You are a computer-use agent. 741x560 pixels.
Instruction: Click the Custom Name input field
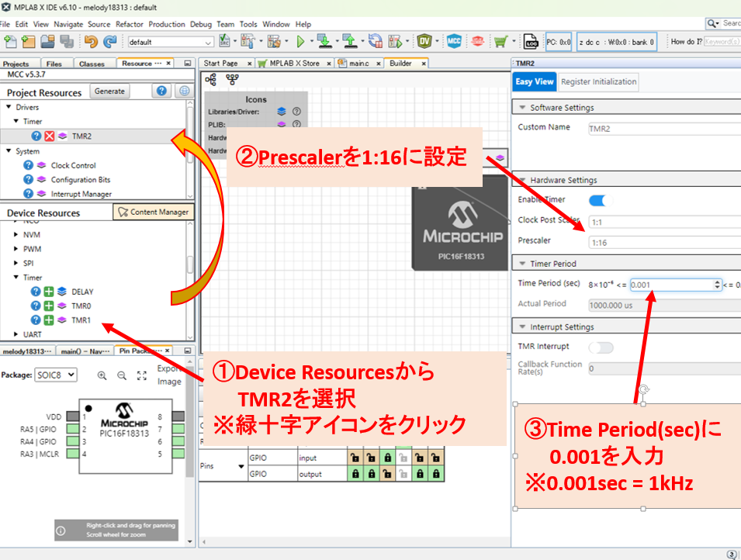point(663,129)
